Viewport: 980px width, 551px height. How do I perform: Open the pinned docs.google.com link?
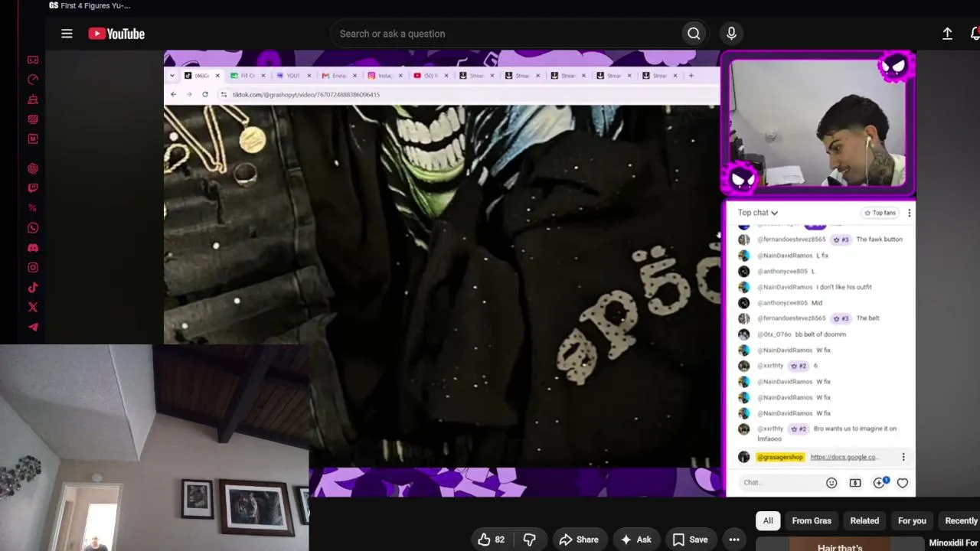pos(844,458)
